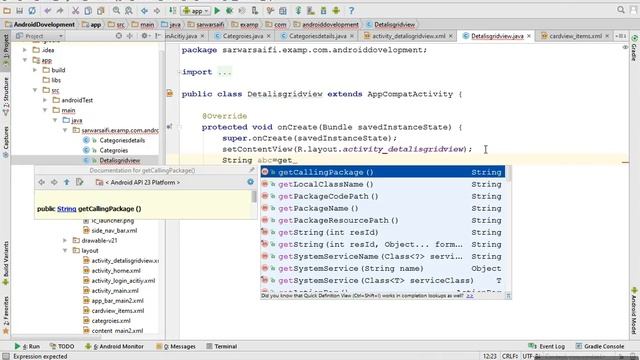
Task: Open the SDK Manager icon
Action: click(x=323, y=11)
